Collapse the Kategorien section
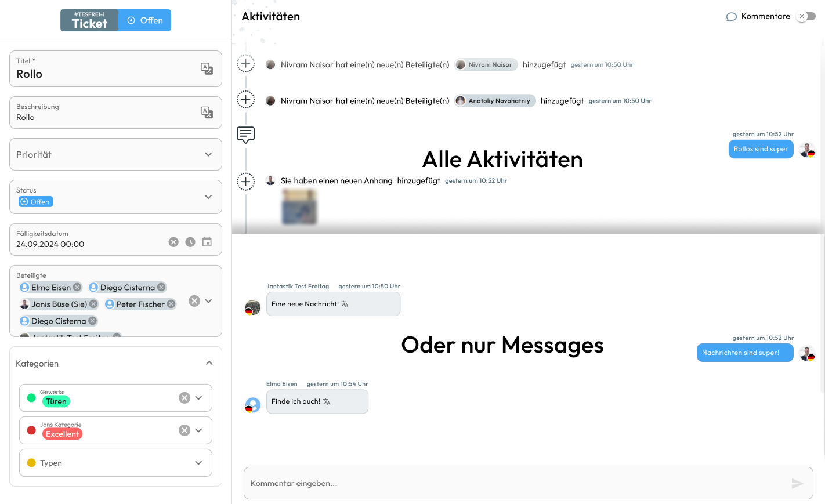Viewport: 825px width, 504px height. pos(209,362)
